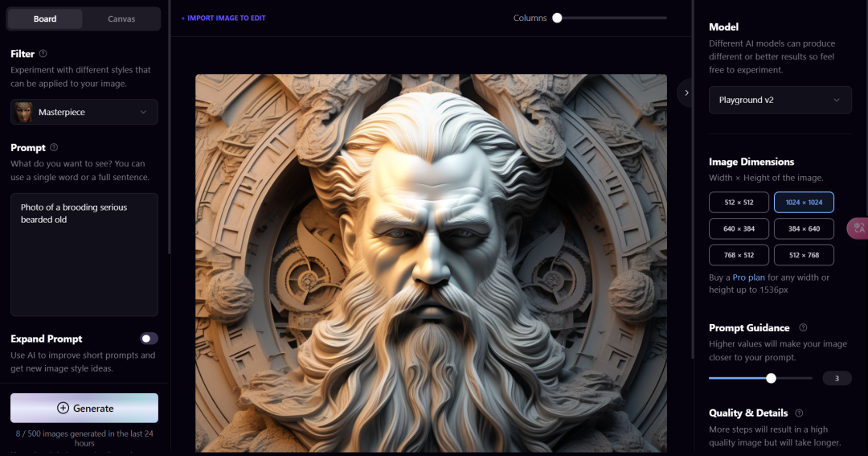Click the Quality & Details help icon
Image resolution: width=868 pixels, height=456 pixels.
[x=799, y=413]
